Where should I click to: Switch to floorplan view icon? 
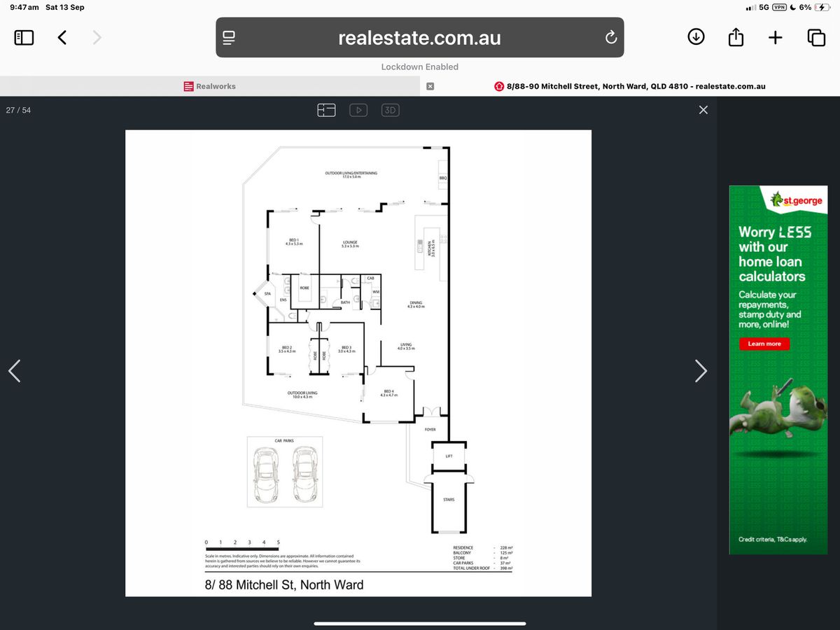pyautogui.click(x=326, y=110)
